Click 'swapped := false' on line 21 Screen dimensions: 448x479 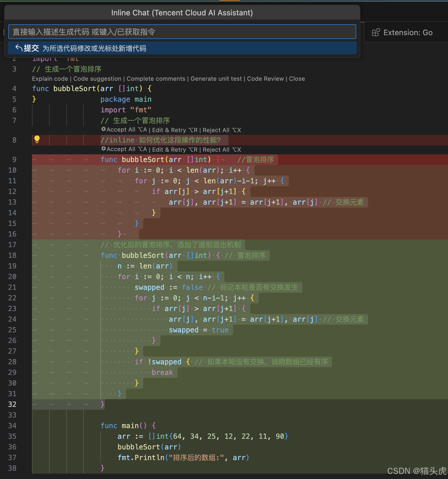[x=169, y=287]
